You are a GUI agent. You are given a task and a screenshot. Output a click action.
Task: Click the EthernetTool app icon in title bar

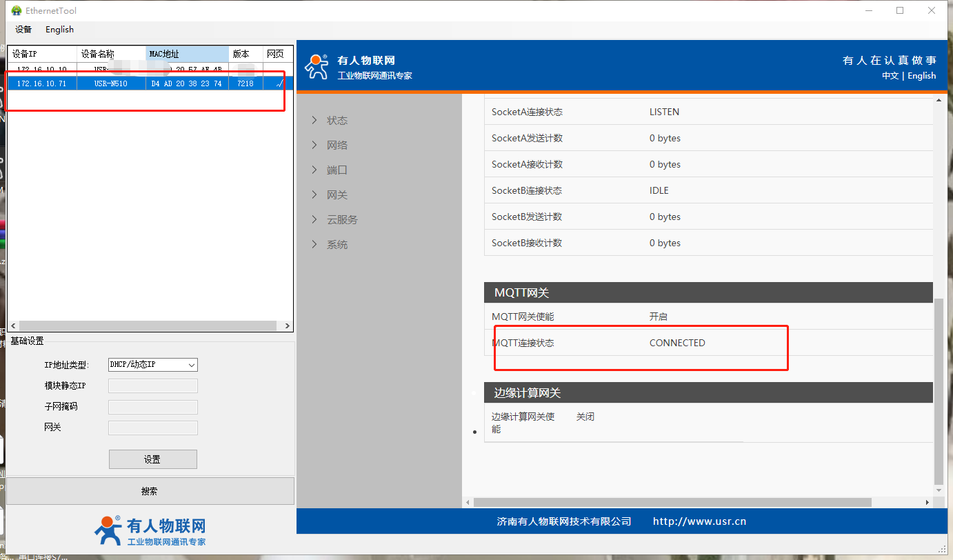(17, 10)
